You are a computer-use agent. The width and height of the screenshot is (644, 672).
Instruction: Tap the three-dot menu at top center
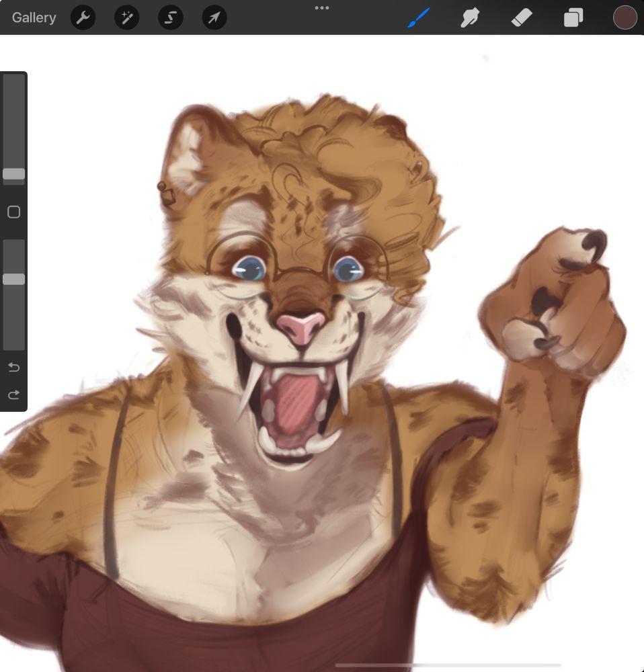point(322,7)
